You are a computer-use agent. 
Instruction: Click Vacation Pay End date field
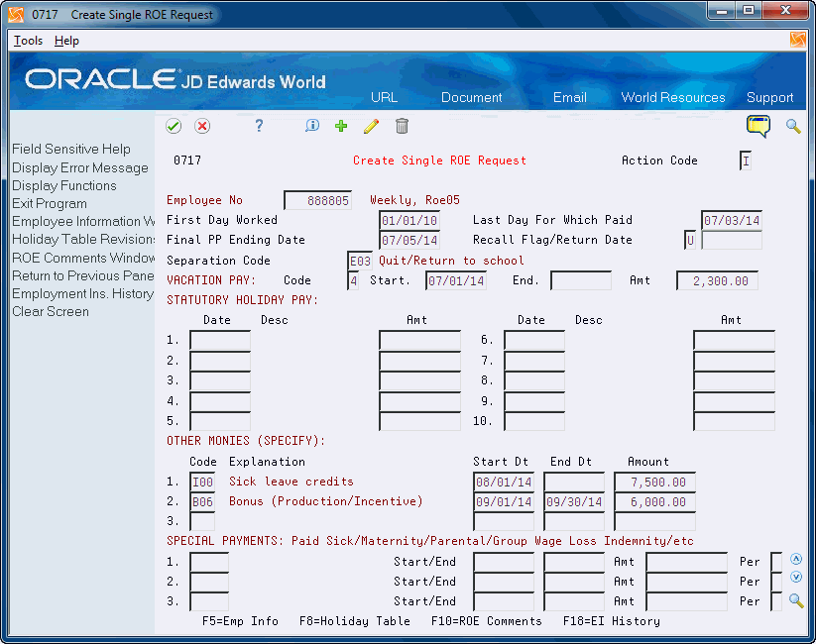point(581,281)
